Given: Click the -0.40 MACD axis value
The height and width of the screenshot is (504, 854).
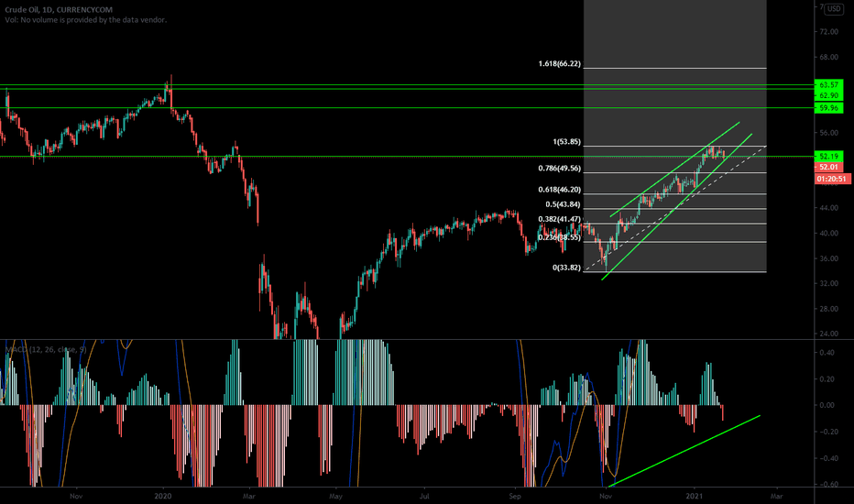Looking at the screenshot, I should coord(826,458).
